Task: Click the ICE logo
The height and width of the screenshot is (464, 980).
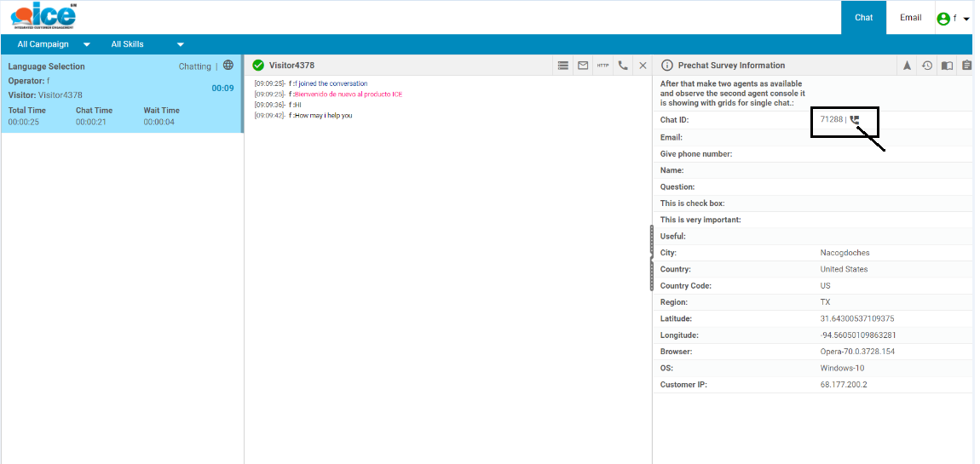Action: pyautogui.click(x=44, y=16)
